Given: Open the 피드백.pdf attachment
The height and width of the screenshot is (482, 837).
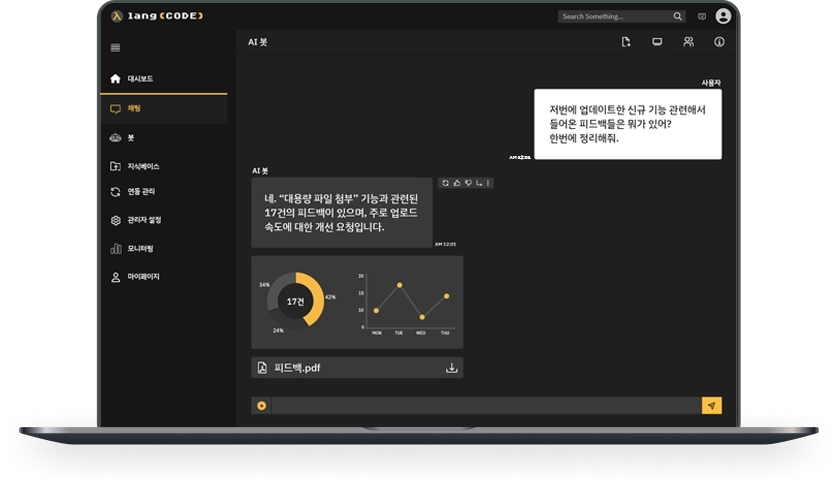Looking at the screenshot, I should coord(357,368).
